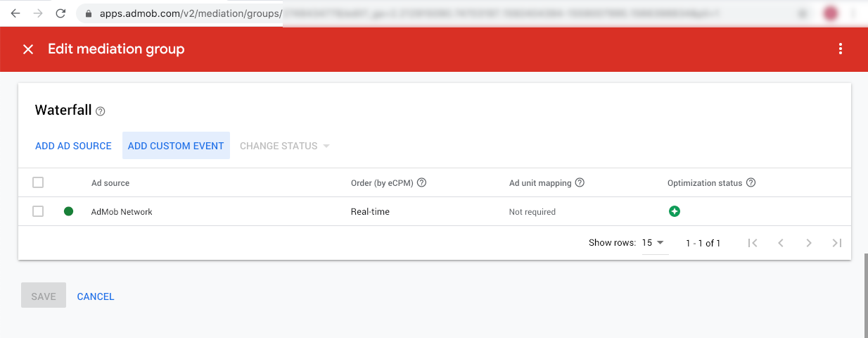Open help icon beside Ad unit mapping
868x338 pixels.
pos(580,182)
